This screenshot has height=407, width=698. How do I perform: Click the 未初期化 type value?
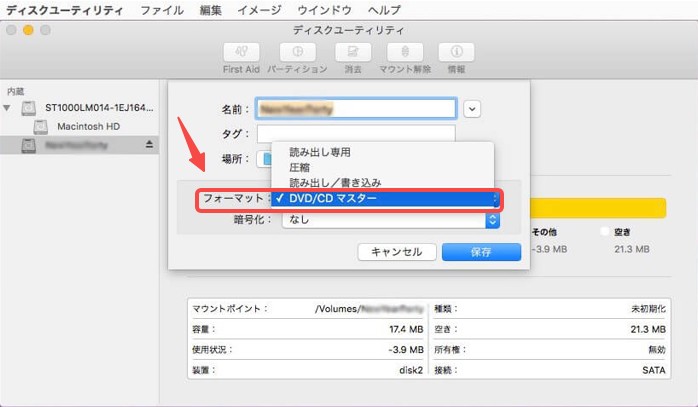click(648, 309)
